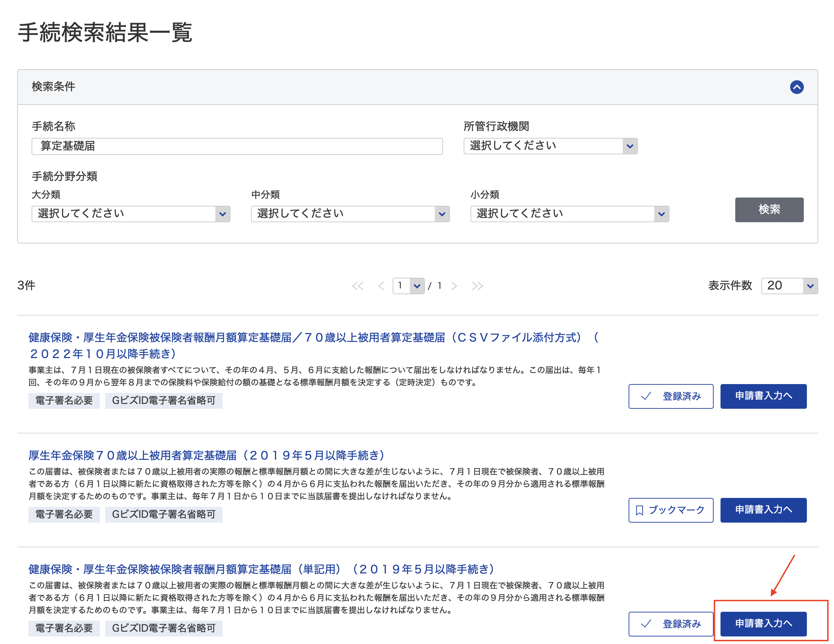
Task: Open the 所管行政機関 dropdown
Action: [x=550, y=146]
